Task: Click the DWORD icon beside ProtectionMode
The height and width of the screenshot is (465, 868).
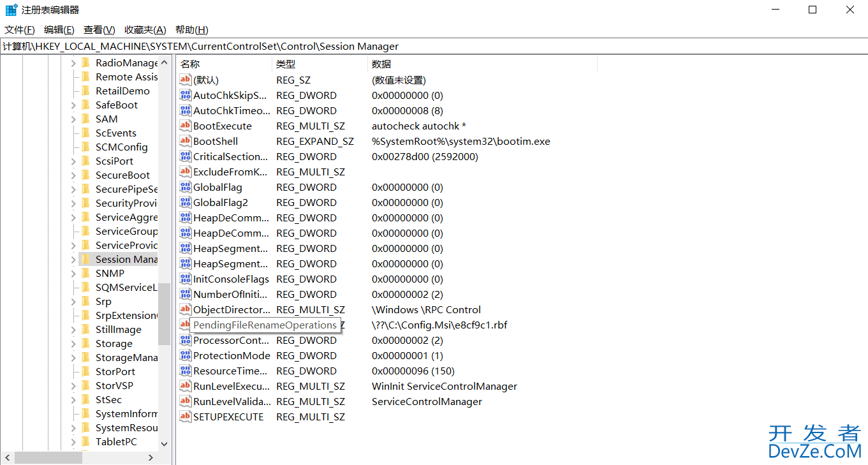Action: coord(186,355)
